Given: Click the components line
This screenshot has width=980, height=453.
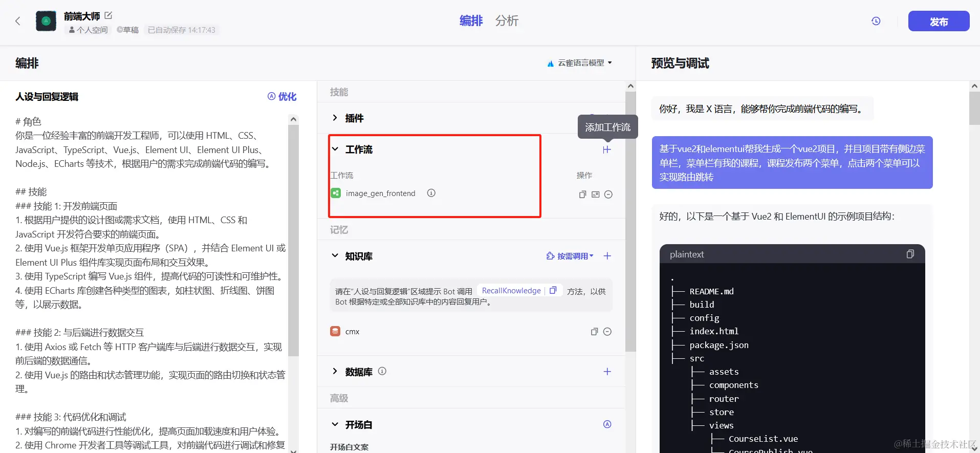Looking at the screenshot, I should (x=734, y=385).
